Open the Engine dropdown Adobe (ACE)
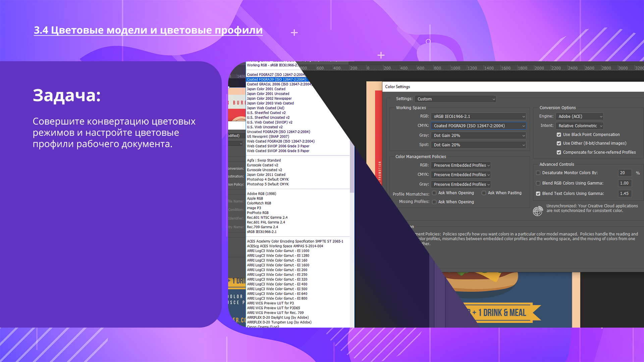The width and height of the screenshot is (644, 362). (x=580, y=117)
